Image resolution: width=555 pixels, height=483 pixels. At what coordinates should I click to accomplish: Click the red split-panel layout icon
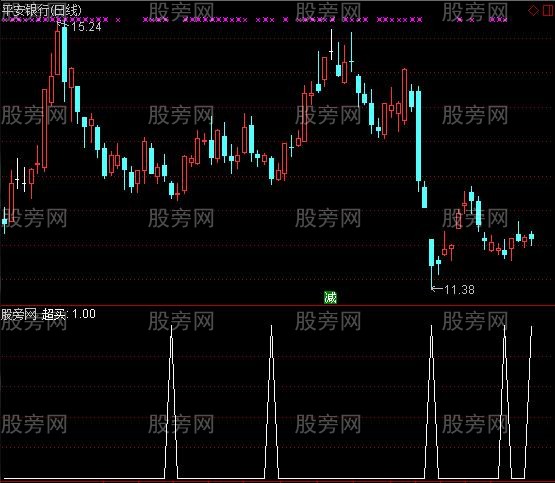click(x=548, y=11)
